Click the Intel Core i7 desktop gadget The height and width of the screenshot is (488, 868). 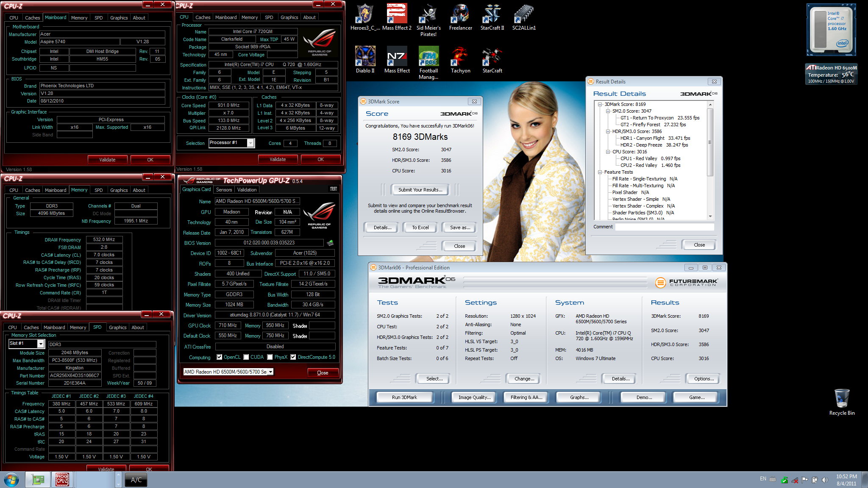831,30
